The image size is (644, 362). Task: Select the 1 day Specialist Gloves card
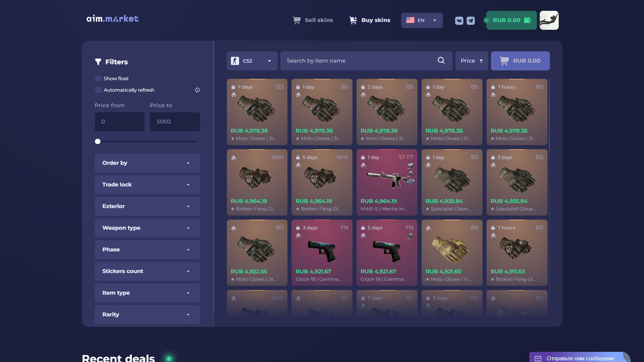(x=452, y=182)
